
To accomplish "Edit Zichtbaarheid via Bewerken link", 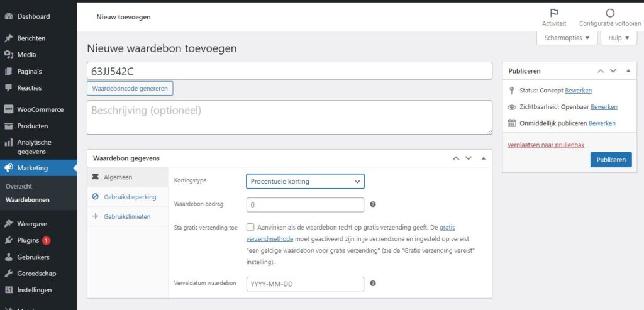I will (604, 107).
